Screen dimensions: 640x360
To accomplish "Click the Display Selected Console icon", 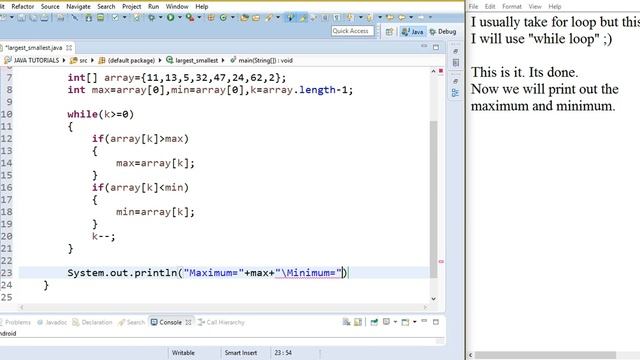I will pyautogui.click(x=386, y=322).
